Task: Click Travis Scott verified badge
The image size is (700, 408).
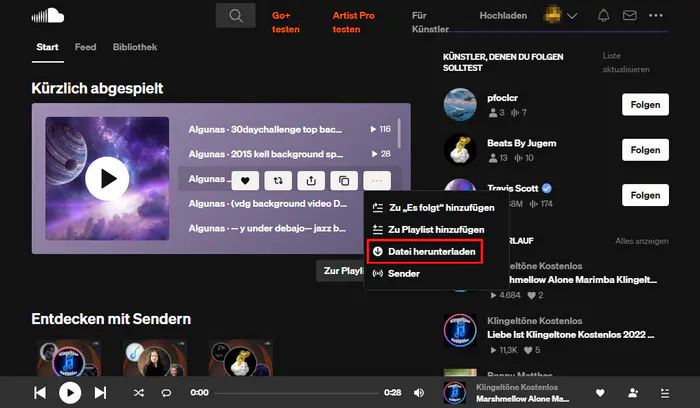Action: click(x=547, y=188)
